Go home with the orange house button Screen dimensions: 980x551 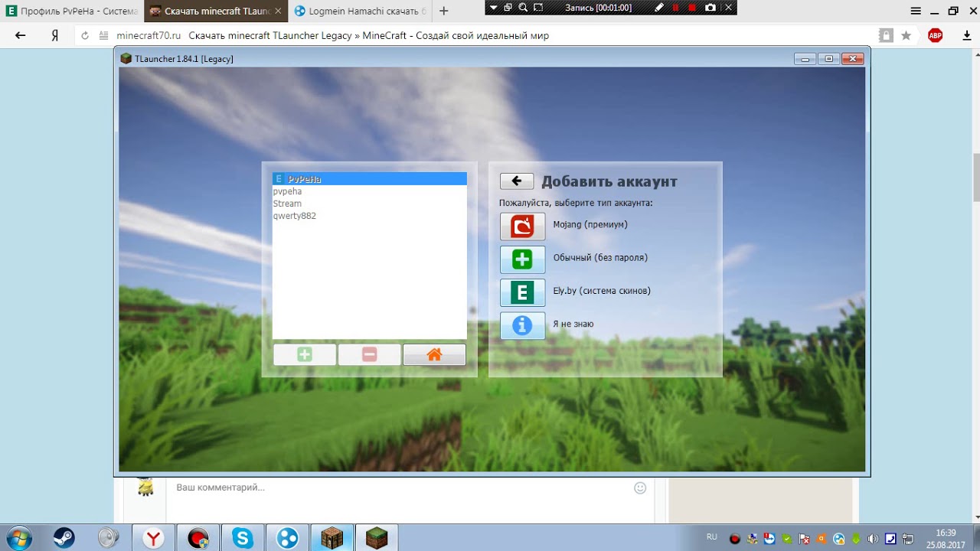[434, 354]
